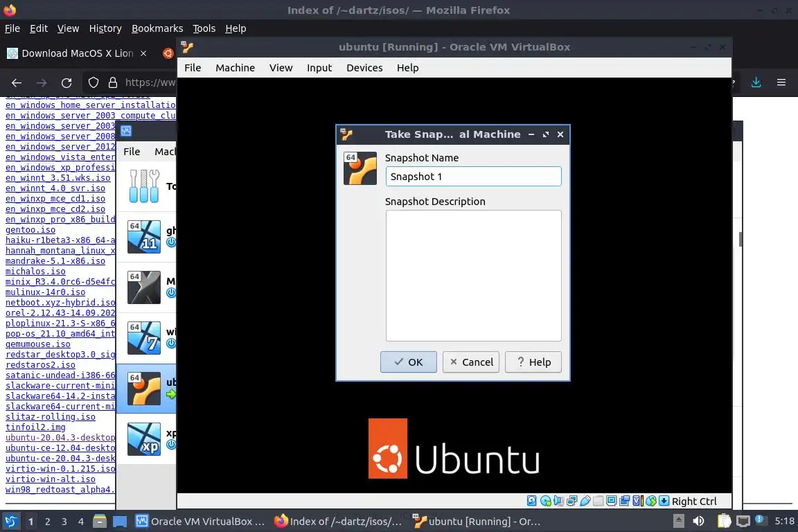Open File menu in VirtualBox Manager
Viewport: 798px width, 532px height.
(x=132, y=152)
